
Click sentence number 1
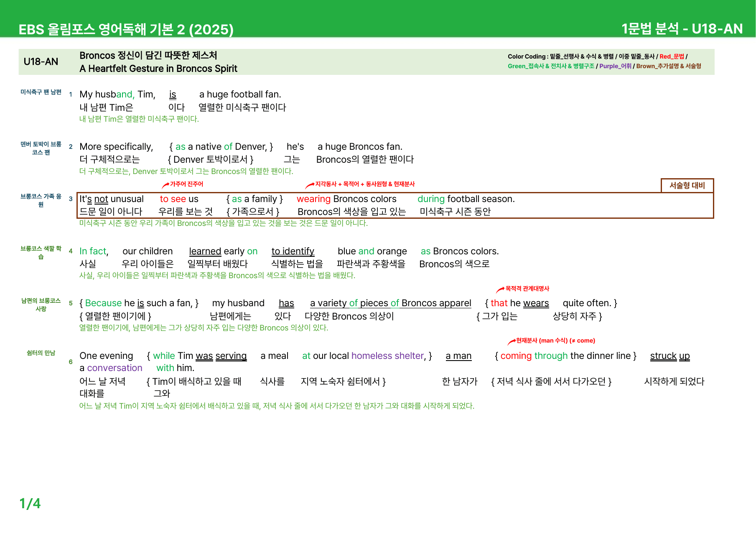[71, 95]
